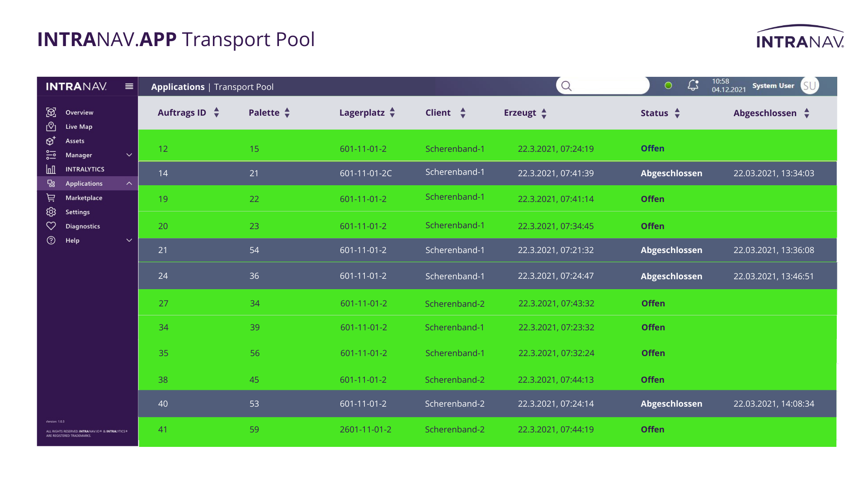Click the Erzeugt header label
Image resolution: width=868 pixels, height=488 pixels.
[520, 113]
